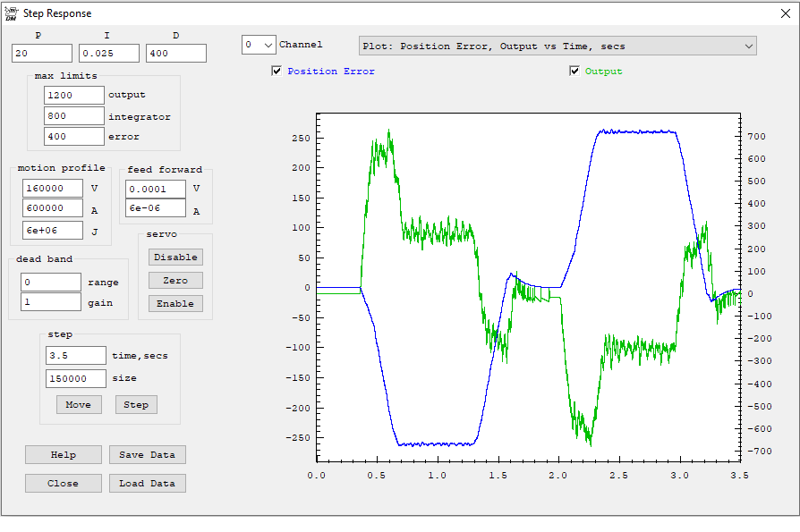Click the max output limit field
The height and width of the screenshot is (532, 800).
coord(74,95)
